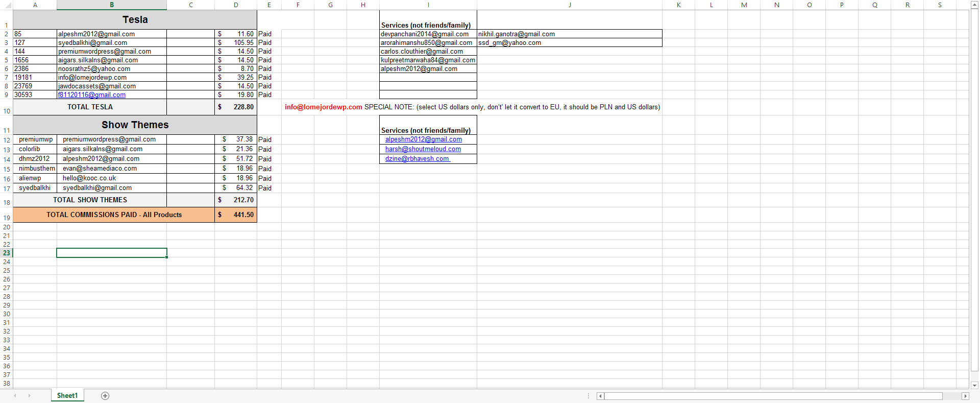980x403 pixels.
Task: Click the vertical scrollbar thumb
Action: (975, 189)
